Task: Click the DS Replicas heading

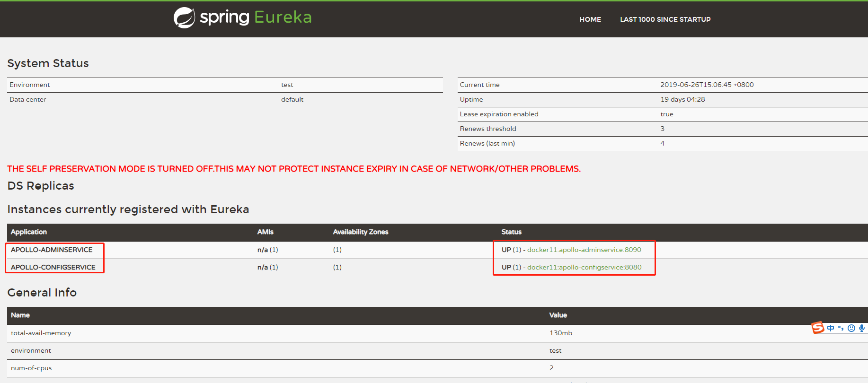Action: tap(41, 186)
